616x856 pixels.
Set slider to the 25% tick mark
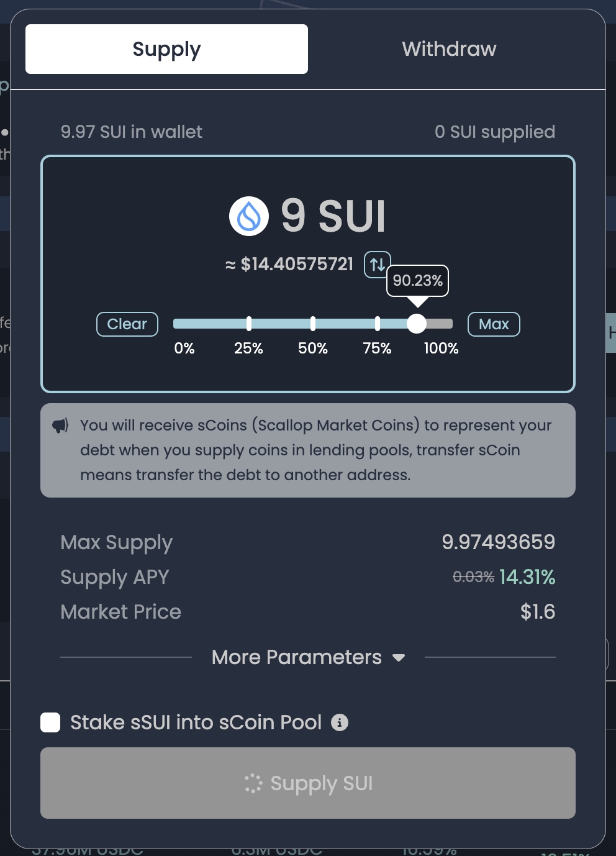pyautogui.click(x=249, y=324)
